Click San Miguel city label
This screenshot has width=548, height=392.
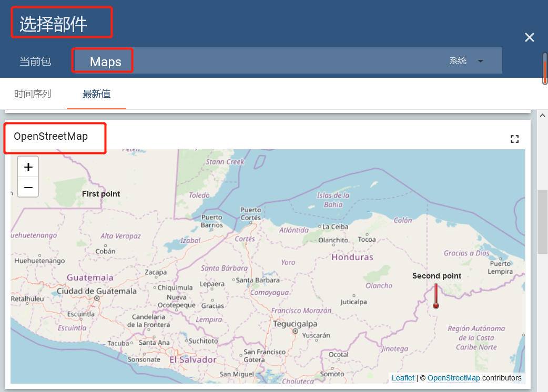pos(237,374)
